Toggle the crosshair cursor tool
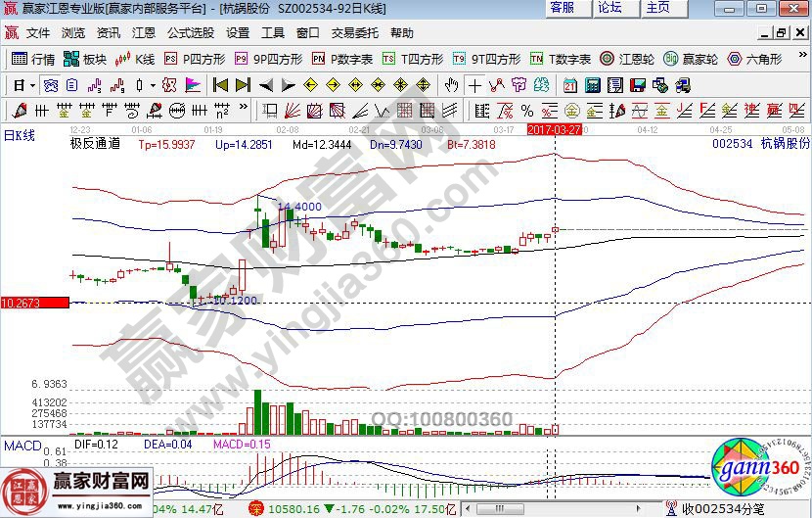Viewport: 812px width, 518px height. [475, 85]
